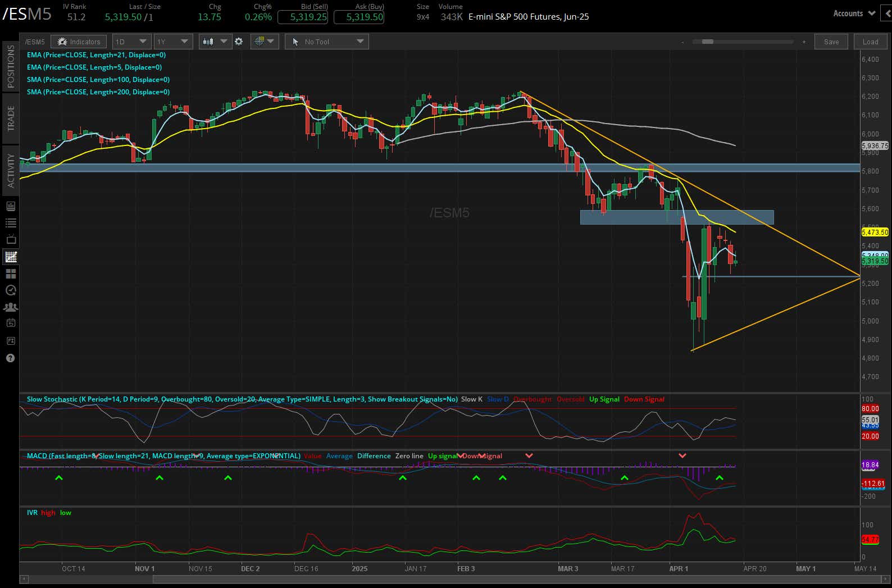Expand the chart style dropdown arrow
The width and height of the screenshot is (892, 588).
click(224, 42)
